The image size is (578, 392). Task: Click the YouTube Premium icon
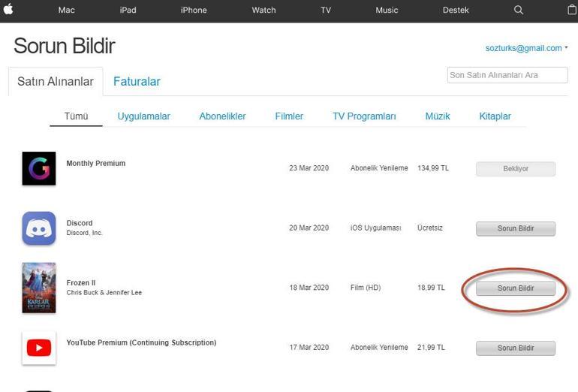point(39,348)
